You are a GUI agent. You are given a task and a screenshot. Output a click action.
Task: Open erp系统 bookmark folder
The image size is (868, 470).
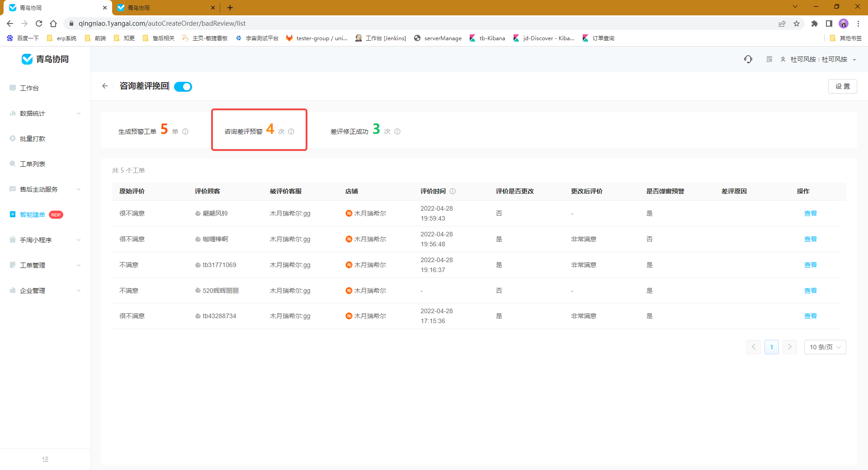pos(62,38)
